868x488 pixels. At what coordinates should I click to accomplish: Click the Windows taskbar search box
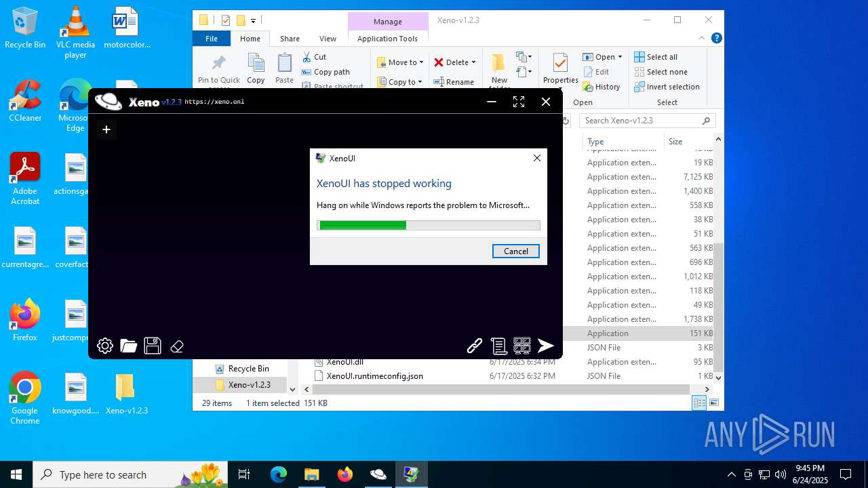click(x=130, y=474)
